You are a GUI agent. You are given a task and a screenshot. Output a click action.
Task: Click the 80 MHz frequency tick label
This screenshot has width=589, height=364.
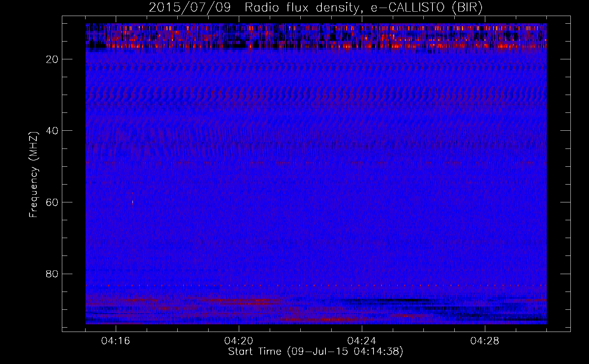coord(52,274)
